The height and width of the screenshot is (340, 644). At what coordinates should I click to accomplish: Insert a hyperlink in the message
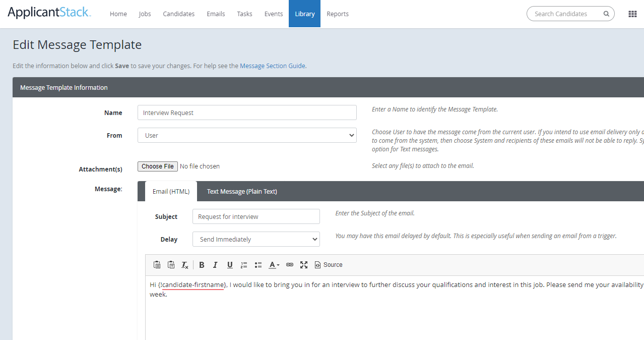[x=289, y=264]
